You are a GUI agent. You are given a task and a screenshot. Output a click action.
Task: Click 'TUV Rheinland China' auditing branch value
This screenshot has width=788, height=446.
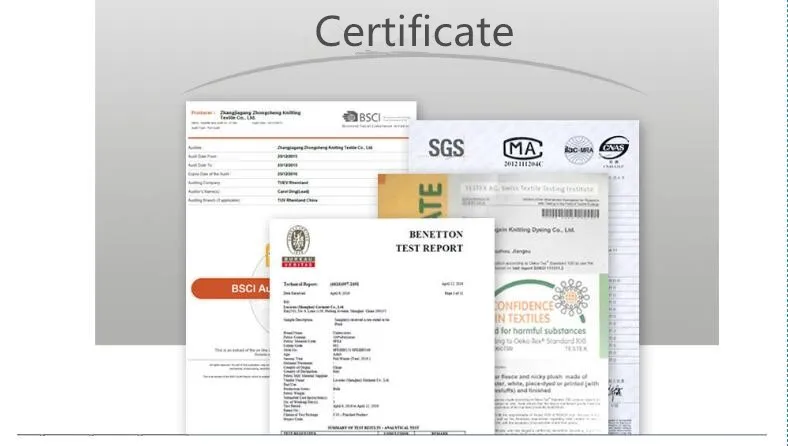(298, 200)
